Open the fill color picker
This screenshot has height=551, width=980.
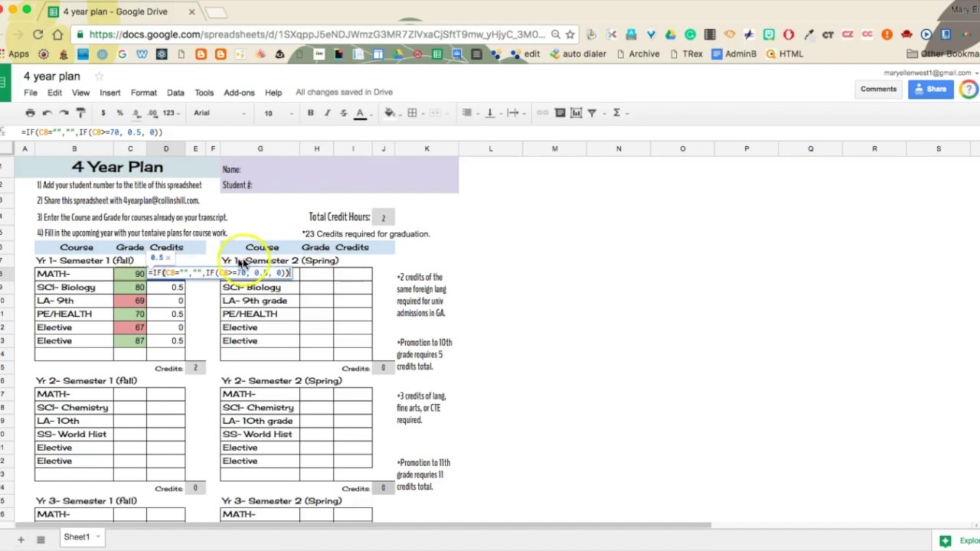pyautogui.click(x=390, y=113)
